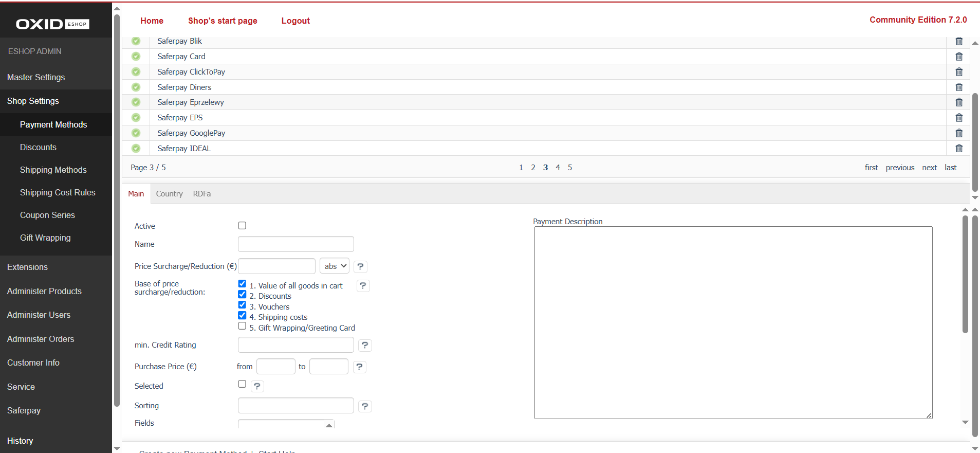Image resolution: width=980 pixels, height=453 pixels.
Task: Expand Administer Users menu
Action: 39,315
